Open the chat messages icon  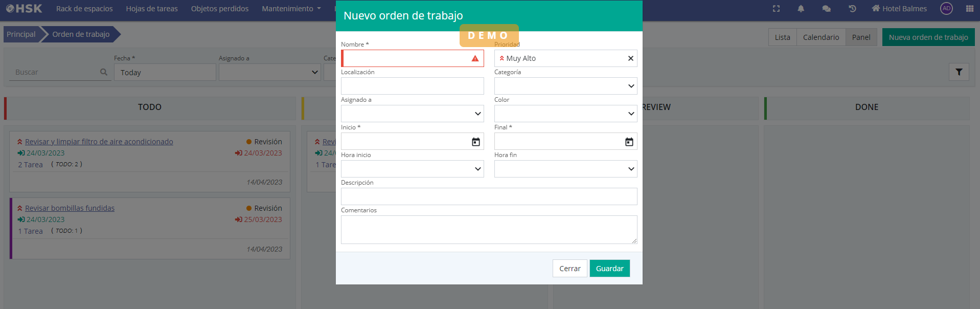(x=826, y=9)
